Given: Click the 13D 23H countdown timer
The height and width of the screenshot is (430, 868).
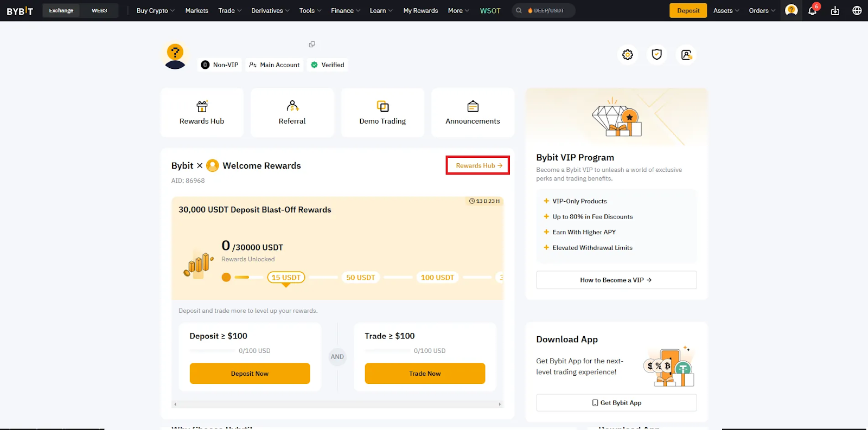Looking at the screenshot, I should 484,201.
